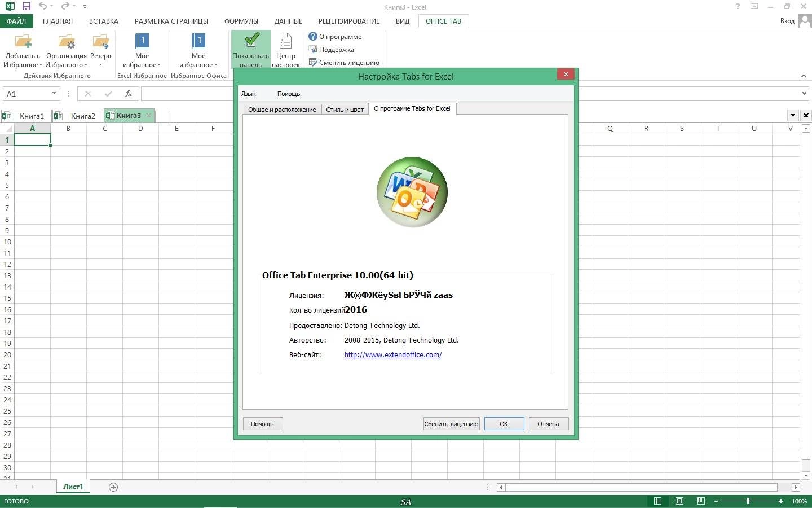Select the Лист1 sheet tab
The height and width of the screenshot is (508, 812).
pyautogui.click(x=73, y=487)
